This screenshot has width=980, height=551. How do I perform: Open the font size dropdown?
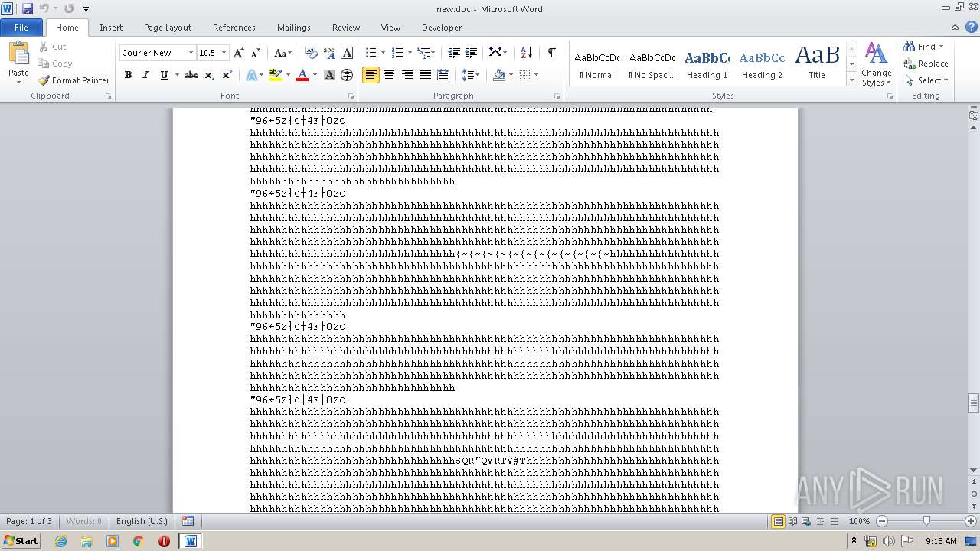click(224, 53)
